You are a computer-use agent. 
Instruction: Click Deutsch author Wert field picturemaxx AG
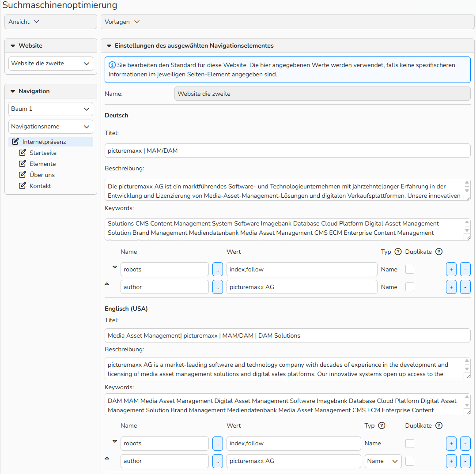(x=302, y=287)
